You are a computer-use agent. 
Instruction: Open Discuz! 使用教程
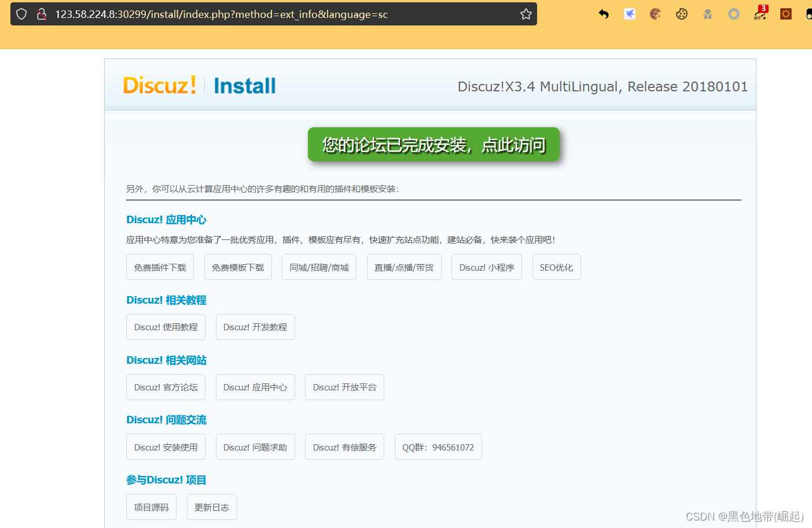click(166, 327)
